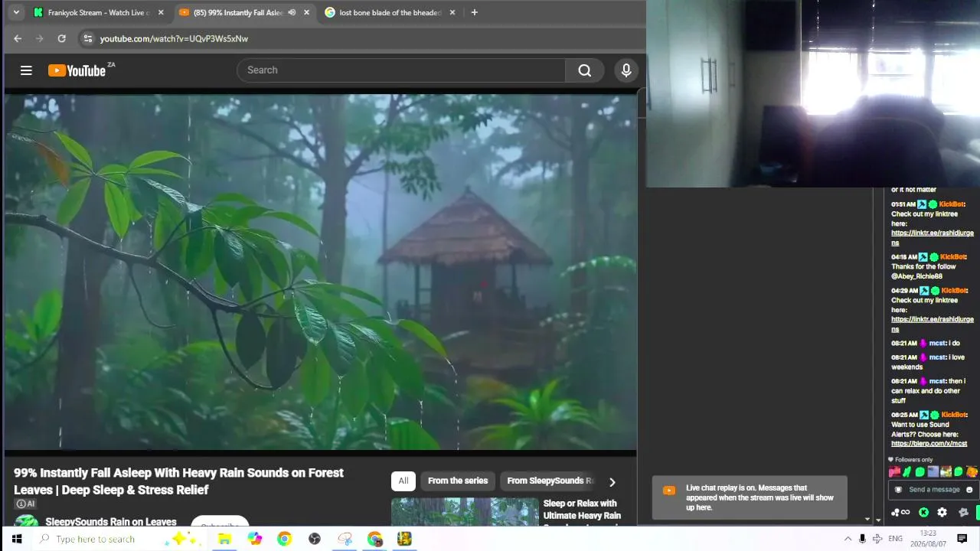Open the YouTube guide hamburger menu
This screenshot has width=980, height=551.
click(26, 70)
